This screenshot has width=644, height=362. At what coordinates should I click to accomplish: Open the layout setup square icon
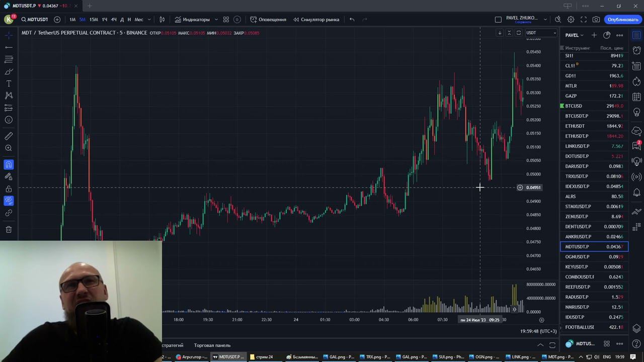498,20
